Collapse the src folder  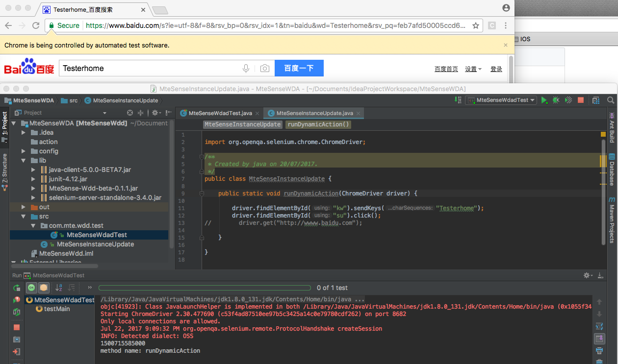tap(24, 217)
